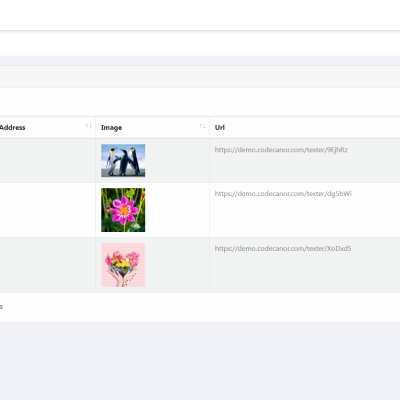The width and height of the screenshot is (400, 400).
Task: Click the table footer row below the bouquet
Action: coord(200,307)
